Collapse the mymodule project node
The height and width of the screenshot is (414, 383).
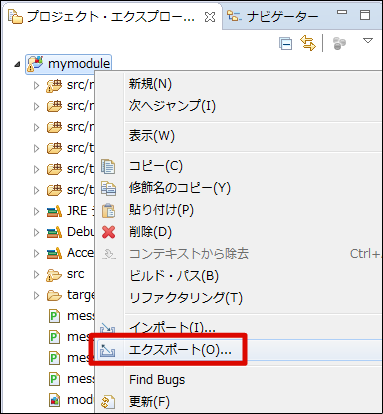click(x=17, y=64)
